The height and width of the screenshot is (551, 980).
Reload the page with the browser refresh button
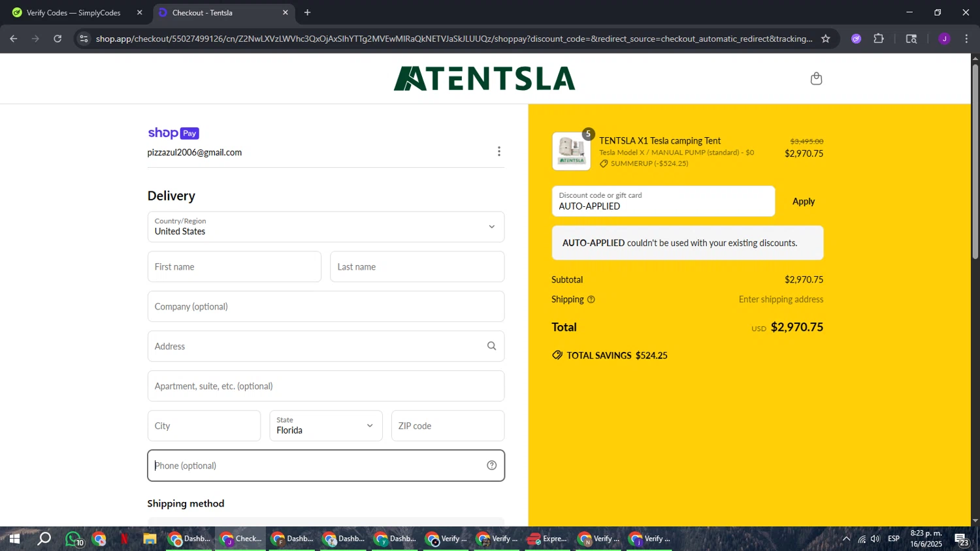(57, 39)
